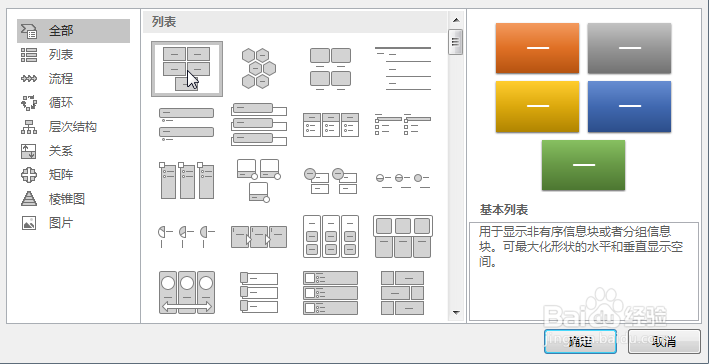Open the 流程 category
Image resolution: width=709 pixels, height=364 pixels.
(61, 79)
